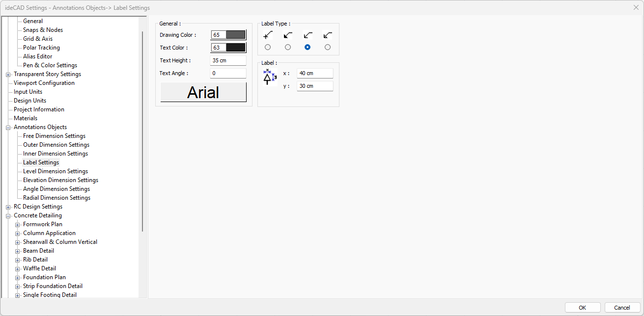Image resolution: width=644 pixels, height=316 pixels.
Task: Click the filled-arrowhead leader label type icon
Action: click(287, 35)
